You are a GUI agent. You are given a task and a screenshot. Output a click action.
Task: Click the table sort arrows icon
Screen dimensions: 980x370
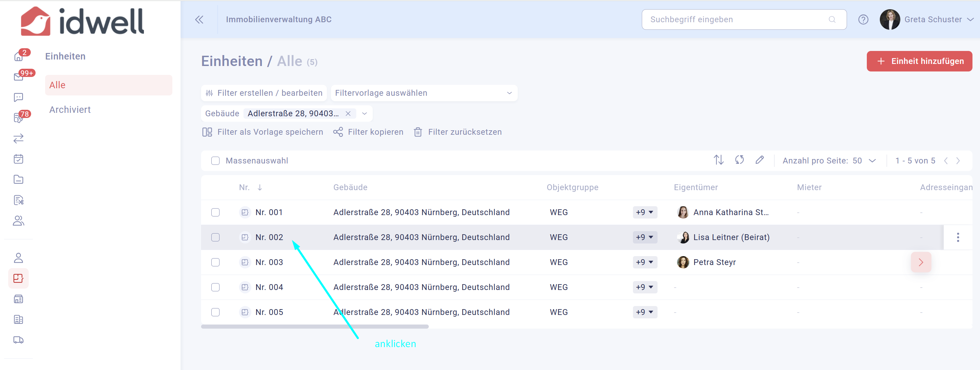point(719,160)
